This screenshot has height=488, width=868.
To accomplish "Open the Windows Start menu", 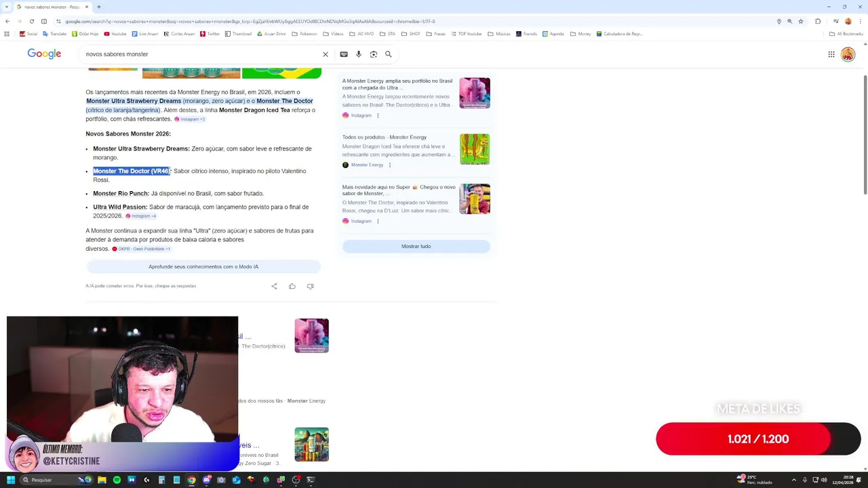I will click(10, 480).
